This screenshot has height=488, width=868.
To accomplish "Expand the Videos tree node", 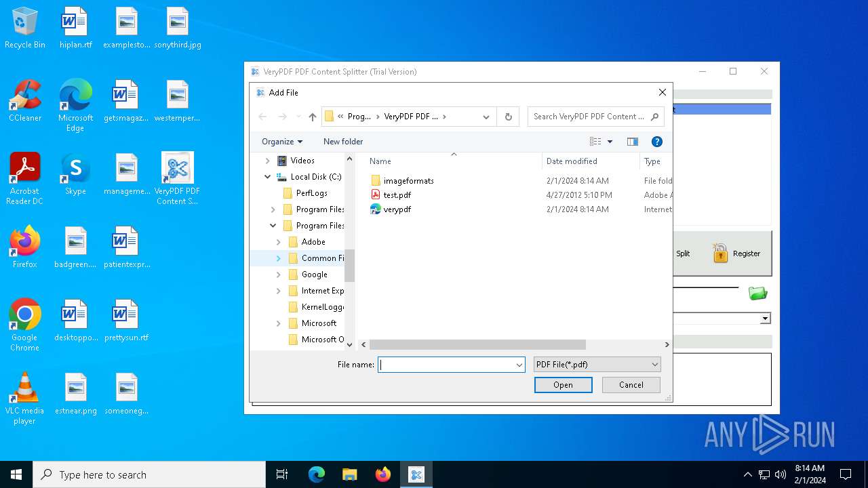I will 267,161.
